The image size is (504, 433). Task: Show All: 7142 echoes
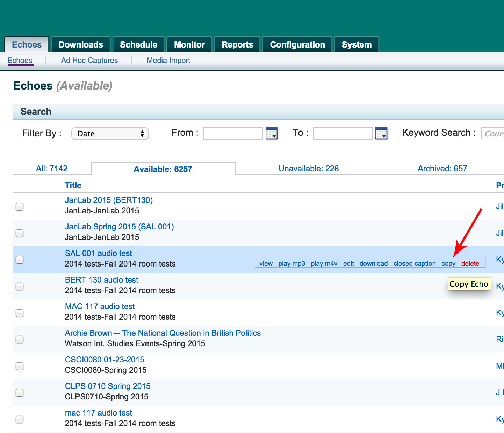pos(52,169)
